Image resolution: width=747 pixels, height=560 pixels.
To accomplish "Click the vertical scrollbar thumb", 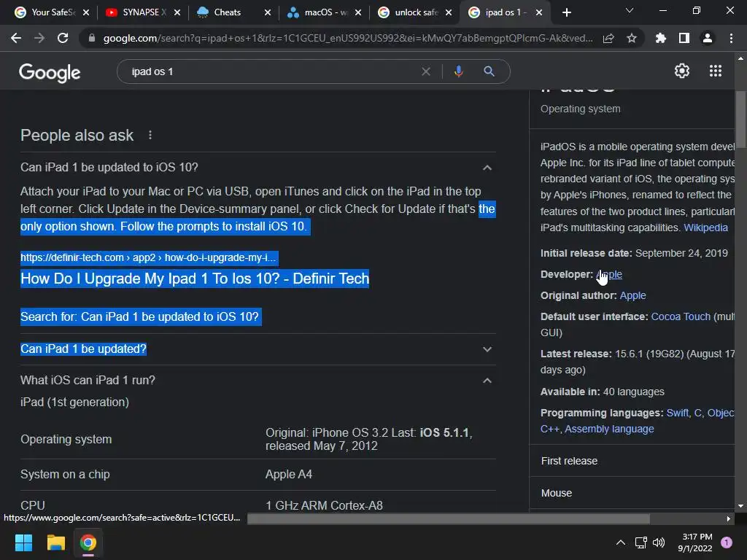I will (741, 120).
